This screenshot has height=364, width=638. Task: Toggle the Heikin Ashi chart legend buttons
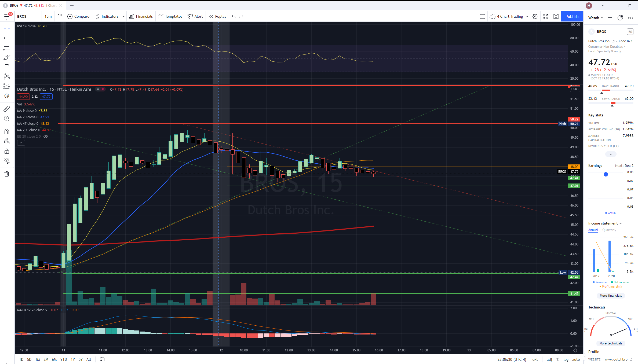[x=100, y=89]
